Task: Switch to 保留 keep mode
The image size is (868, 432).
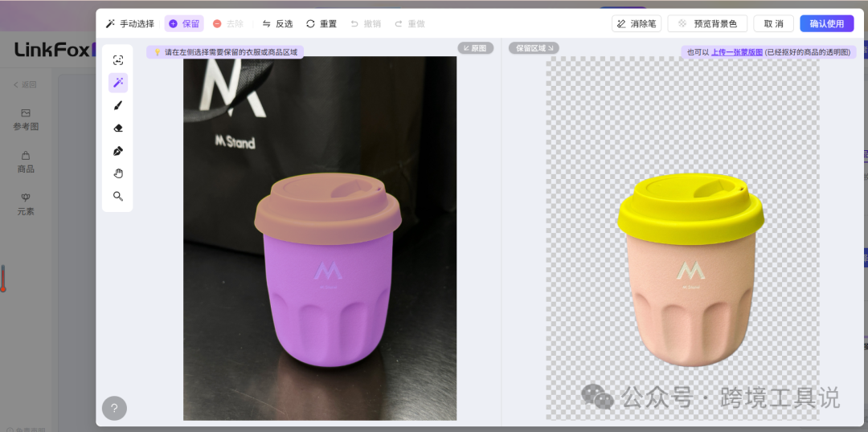Action: tap(184, 24)
